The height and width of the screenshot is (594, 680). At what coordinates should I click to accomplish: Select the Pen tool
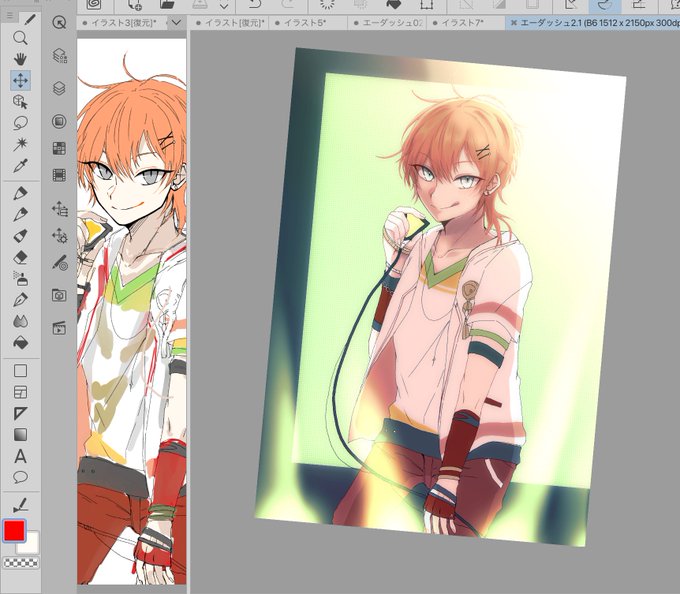[20, 193]
